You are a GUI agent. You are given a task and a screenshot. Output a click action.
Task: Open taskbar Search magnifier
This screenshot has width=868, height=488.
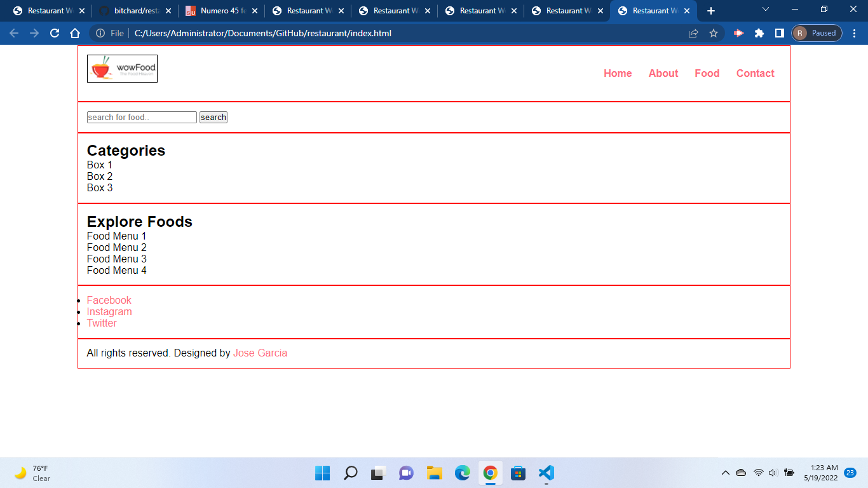350,473
